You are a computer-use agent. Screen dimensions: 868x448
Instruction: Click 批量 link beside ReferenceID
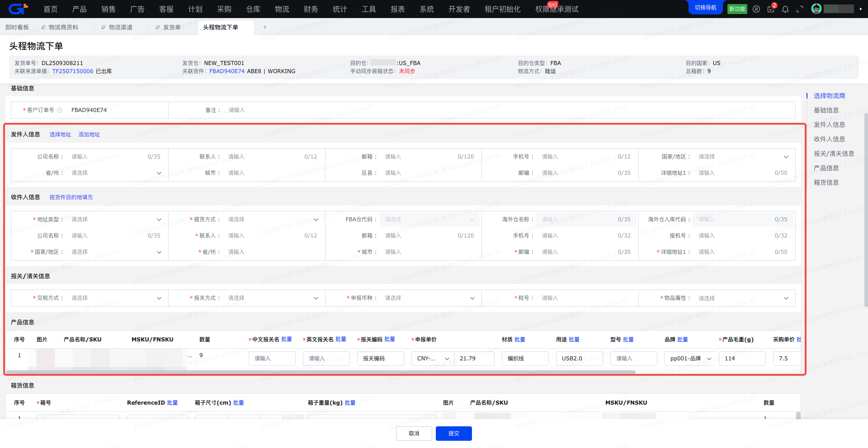coord(172,403)
